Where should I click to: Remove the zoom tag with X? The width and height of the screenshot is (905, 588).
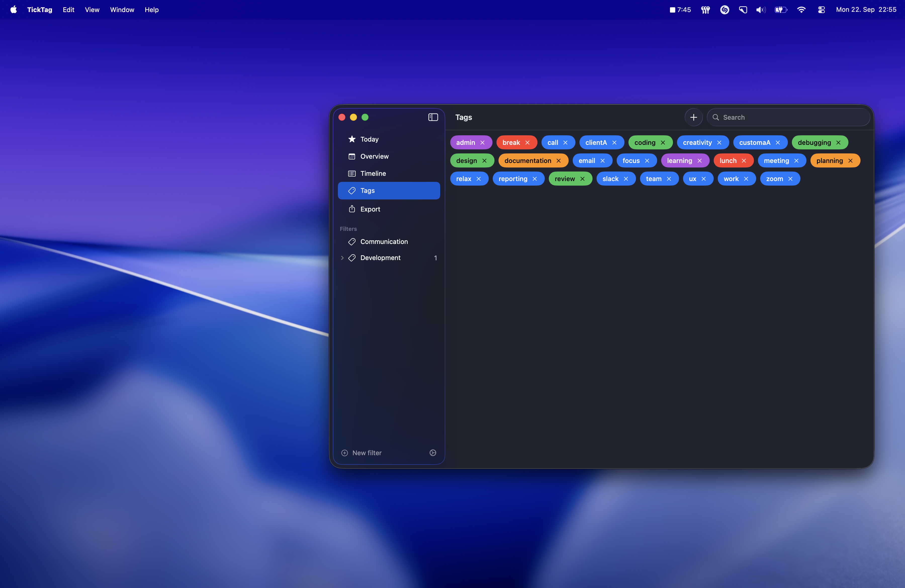coord(790,179)
